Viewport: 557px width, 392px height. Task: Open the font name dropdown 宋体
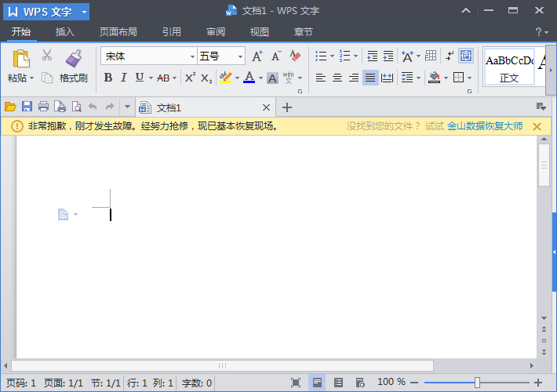[x=192, y=56]
